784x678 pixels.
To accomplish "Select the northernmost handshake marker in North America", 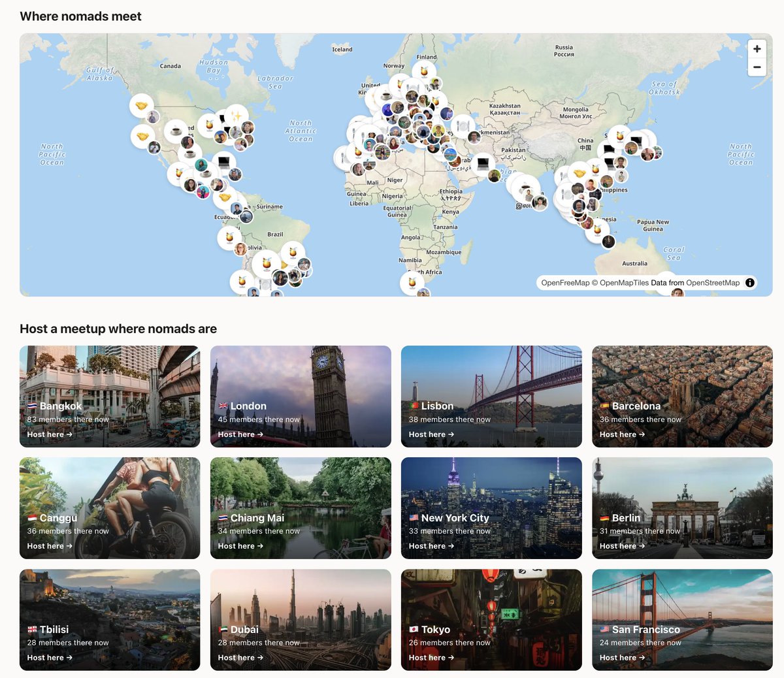I will [x=141, y=106].
